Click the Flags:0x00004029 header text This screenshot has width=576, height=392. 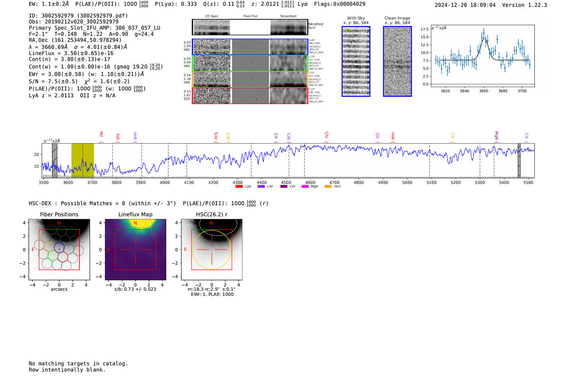[x=339, y=4]
